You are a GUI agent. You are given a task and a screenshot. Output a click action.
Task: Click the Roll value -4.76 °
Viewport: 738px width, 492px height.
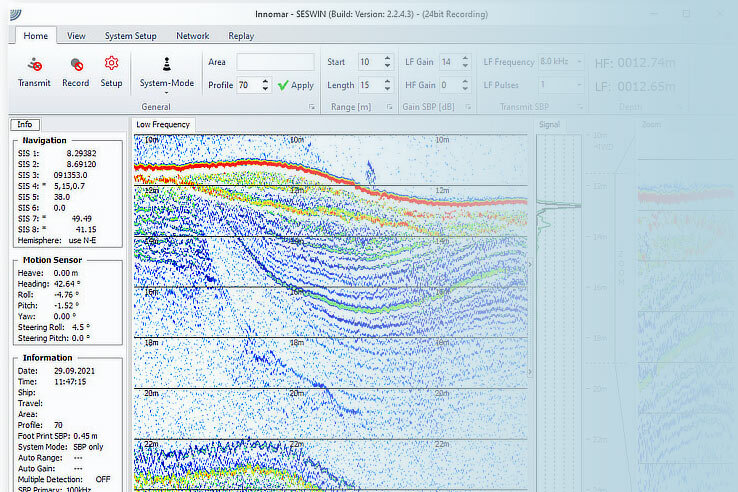click(67, 295)
